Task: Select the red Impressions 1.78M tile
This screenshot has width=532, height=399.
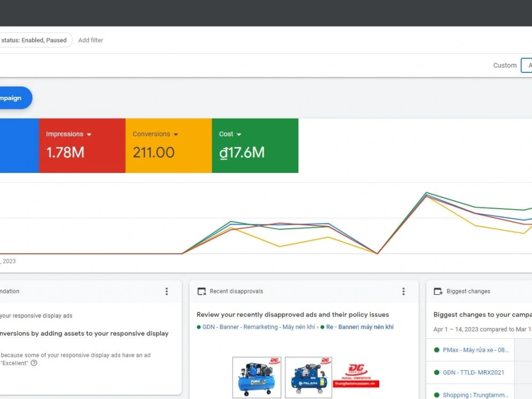Action: coord(82,146)
